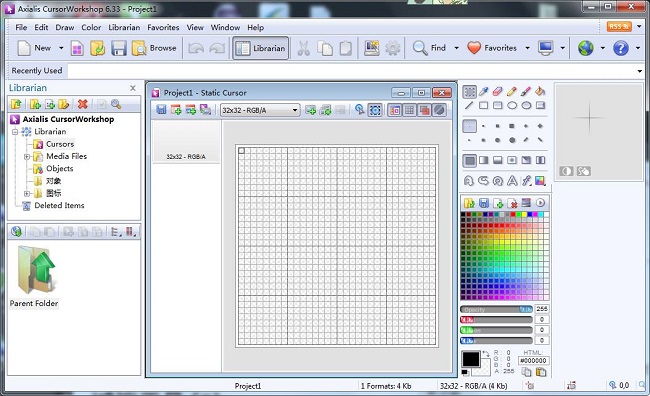Choose the line drawing tool
This screenshot has width=650, height=396.
tap(469, 105)
